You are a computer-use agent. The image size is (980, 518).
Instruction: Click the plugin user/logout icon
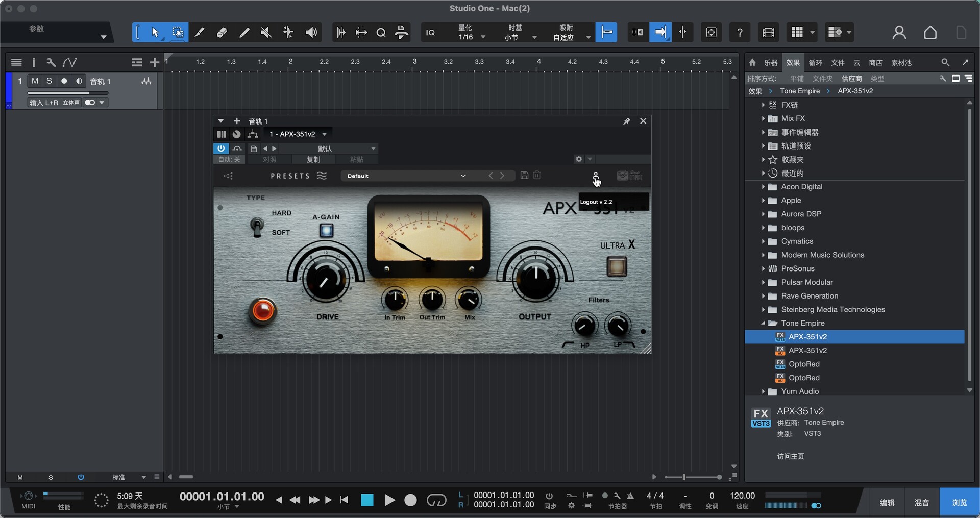click(595, 176)
